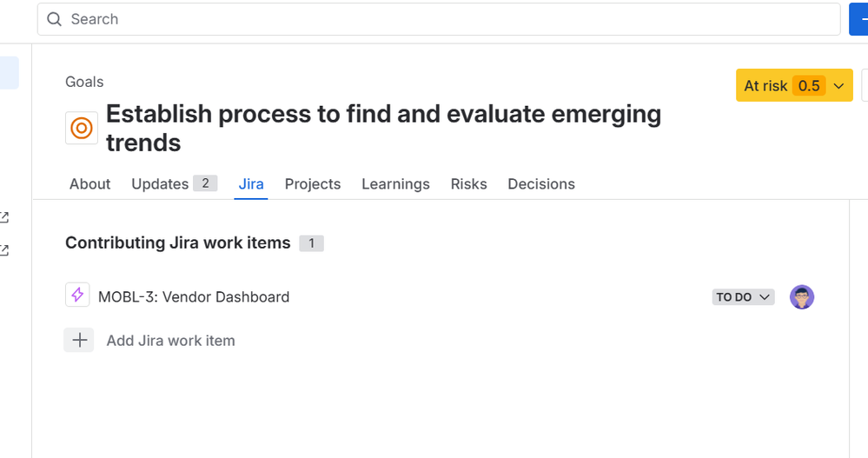Click the upper external link icon in sidebar

click(4, 217)
